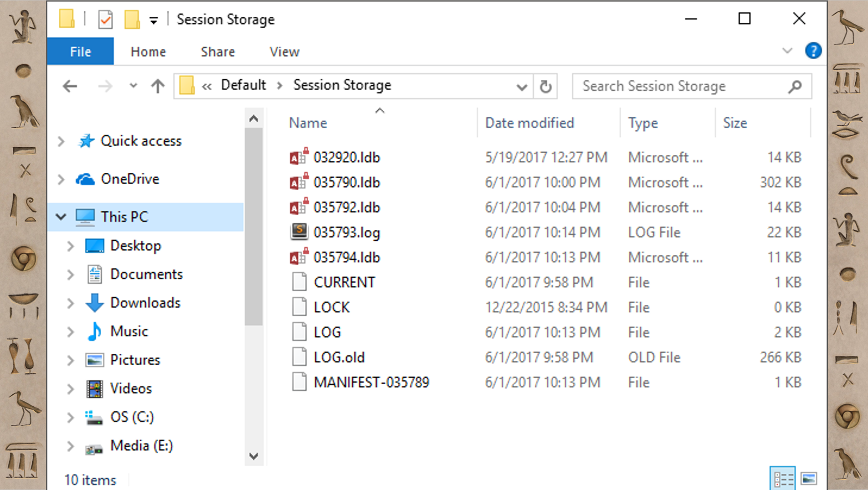Open the File tab
Screen dimensions: 868x490
pyautogui.click(x=80, y=52)
